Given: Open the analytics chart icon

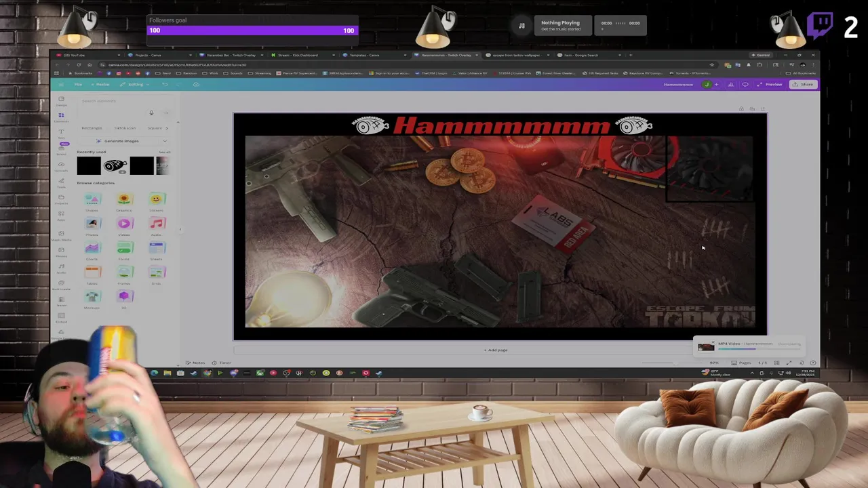Looking at the screenshot, I should (730, 84).
